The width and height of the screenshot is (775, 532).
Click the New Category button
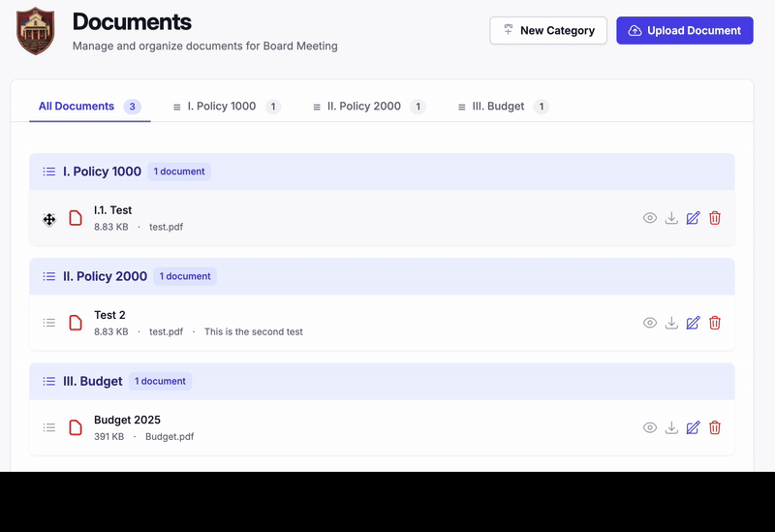point(548,31)
